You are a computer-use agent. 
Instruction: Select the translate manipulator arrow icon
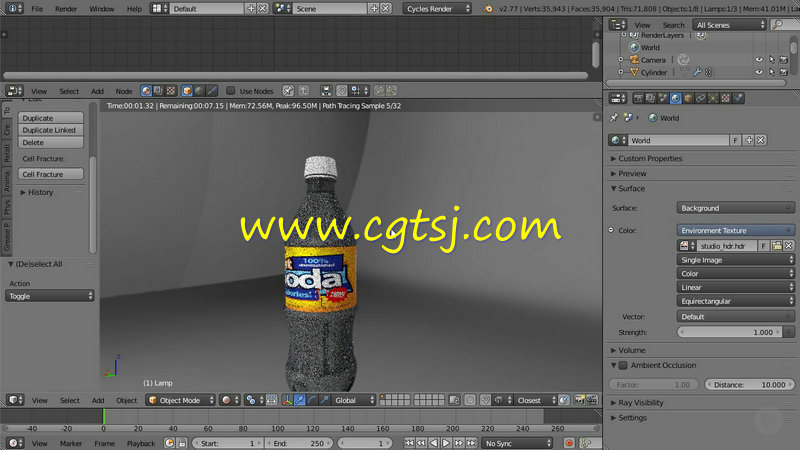tap(299, 401)
